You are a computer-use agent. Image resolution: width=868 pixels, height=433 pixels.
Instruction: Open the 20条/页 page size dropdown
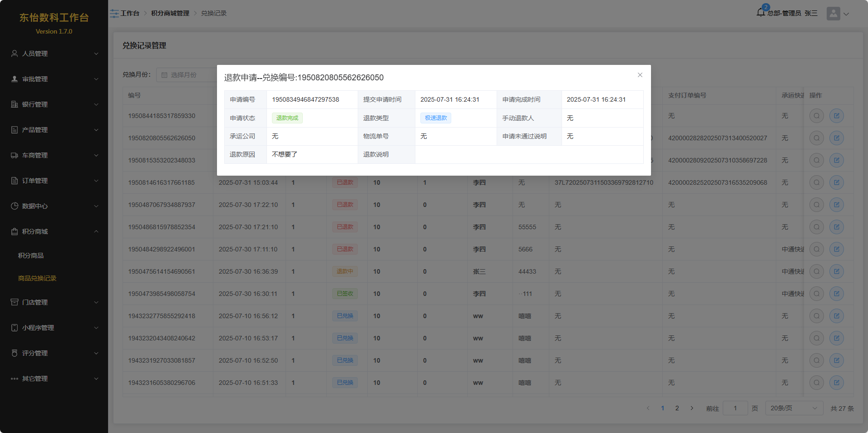(x=794, y=408)
